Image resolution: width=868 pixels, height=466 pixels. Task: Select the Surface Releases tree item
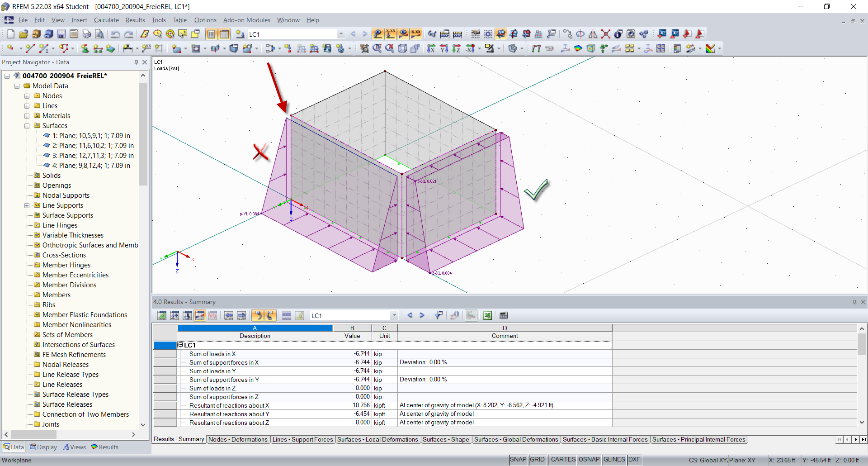pyautogui.click(x=67, y=404)
